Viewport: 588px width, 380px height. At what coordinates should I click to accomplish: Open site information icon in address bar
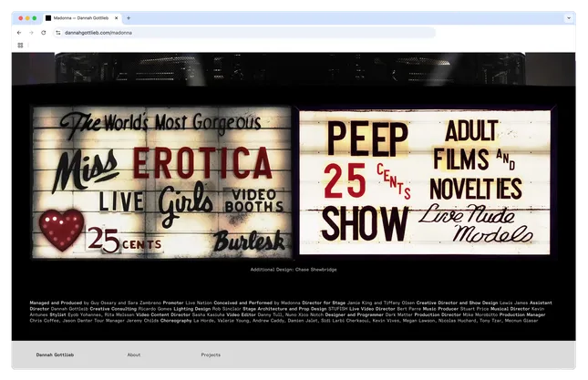(58, 33)
